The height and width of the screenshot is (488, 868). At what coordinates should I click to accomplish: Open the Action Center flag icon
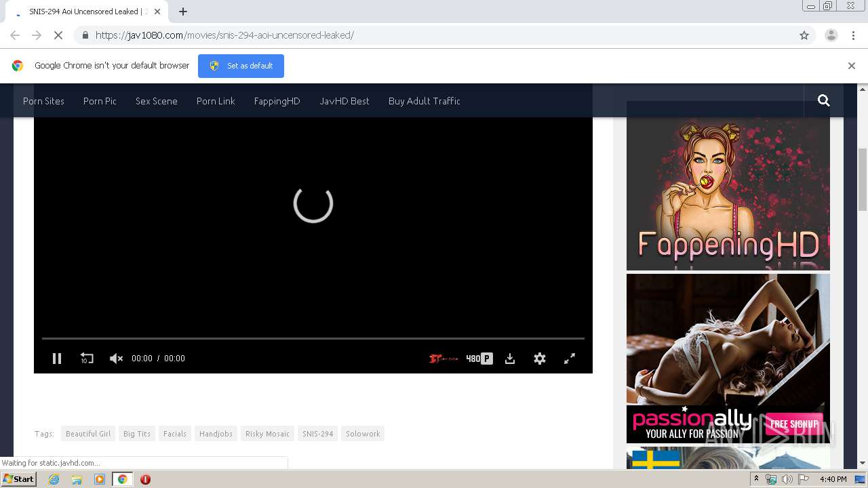point(804,479)
